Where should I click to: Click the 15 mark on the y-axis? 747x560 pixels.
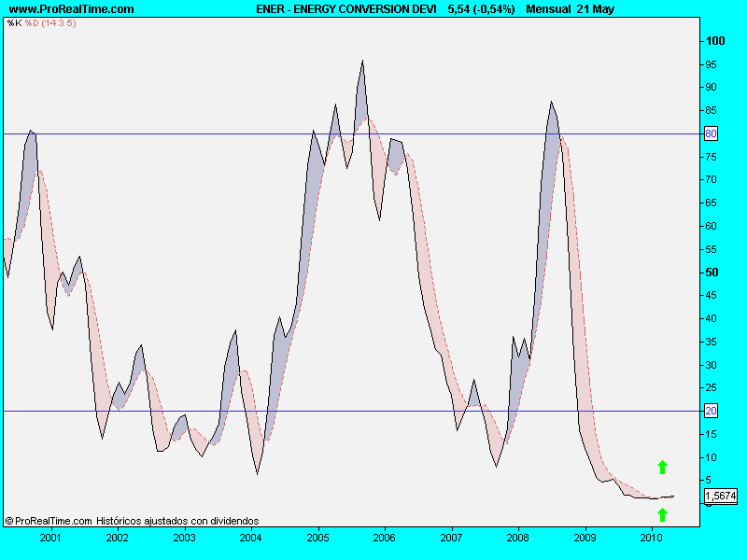pos(711,434)
